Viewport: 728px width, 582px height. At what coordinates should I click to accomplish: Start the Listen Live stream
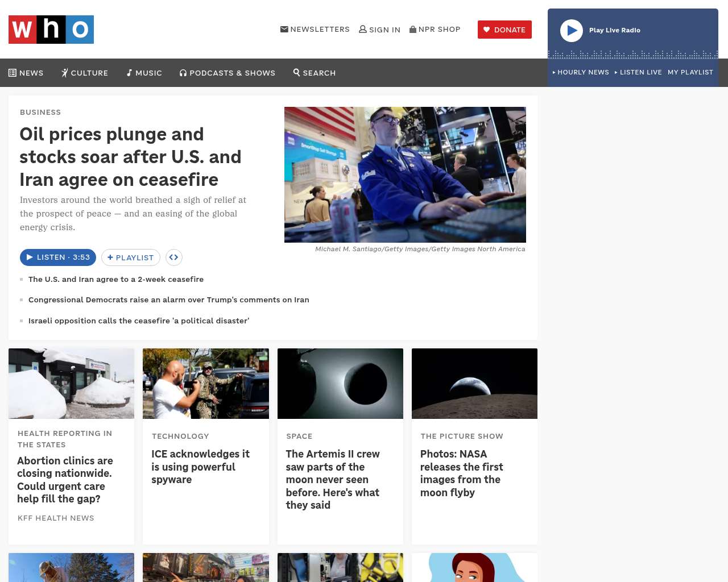tap(638, 72)
